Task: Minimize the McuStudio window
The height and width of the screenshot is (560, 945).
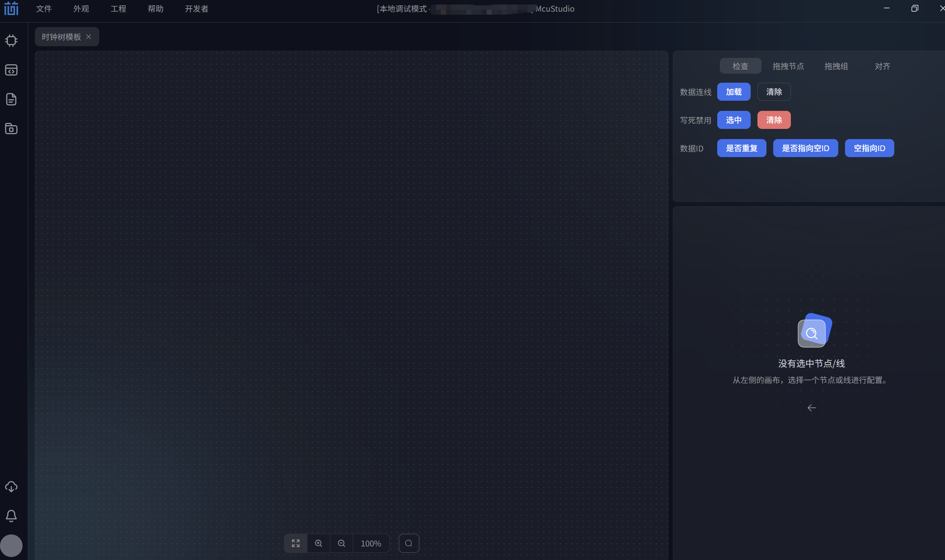Action: (x=886, y=8)
